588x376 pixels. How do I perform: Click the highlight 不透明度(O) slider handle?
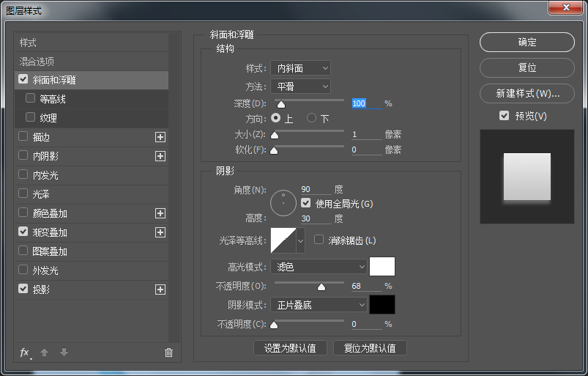point(321,287)
